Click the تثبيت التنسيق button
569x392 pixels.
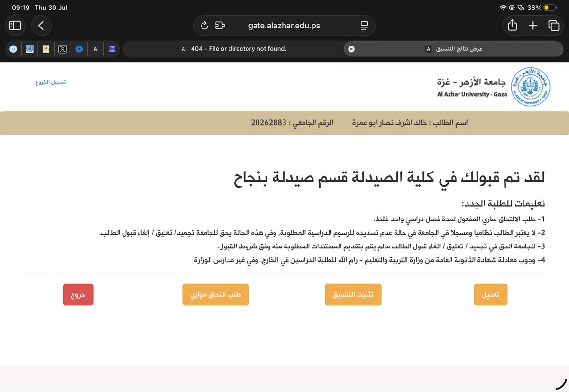click(x=353, y=294)
